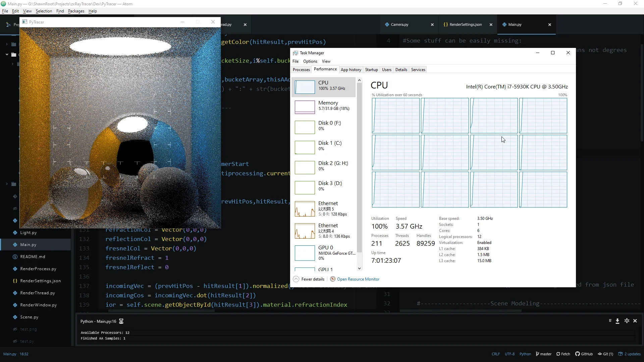This screenshot has height=362, width=644.
Task: Switch to the Processes tab in Task Manager
Action: click(301, 69)
